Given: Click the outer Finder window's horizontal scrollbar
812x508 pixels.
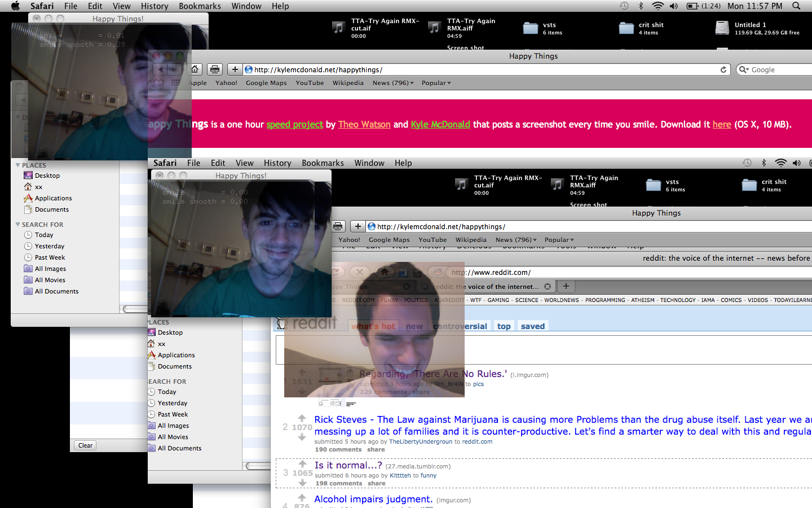Looking at the screenshot, I should click(135, 309).
